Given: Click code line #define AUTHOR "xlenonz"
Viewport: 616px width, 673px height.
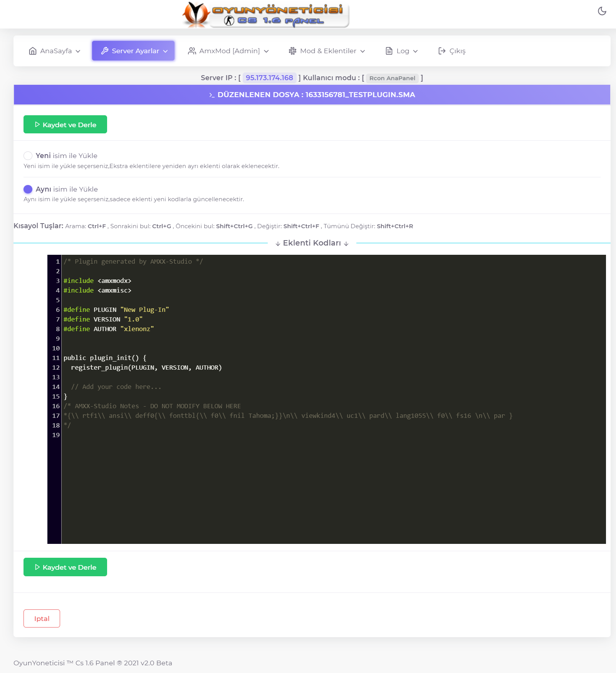Looking at the screenshot, I should tap(109, 329).
